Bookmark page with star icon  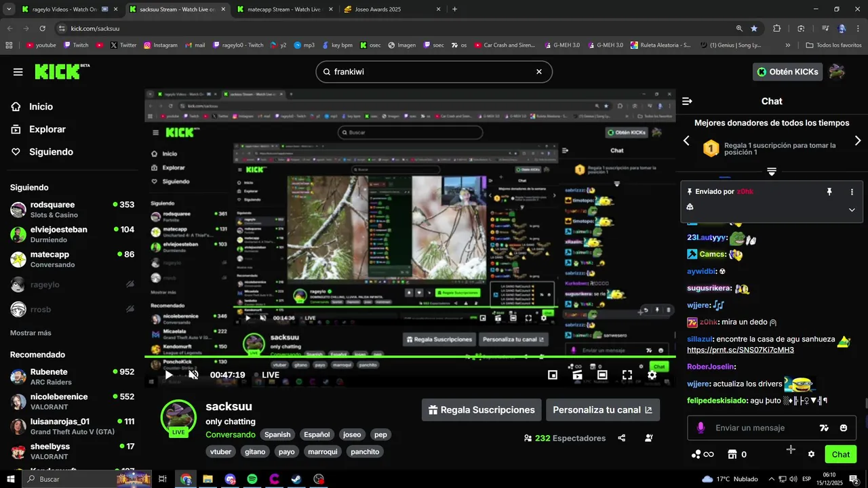point(754,28)
